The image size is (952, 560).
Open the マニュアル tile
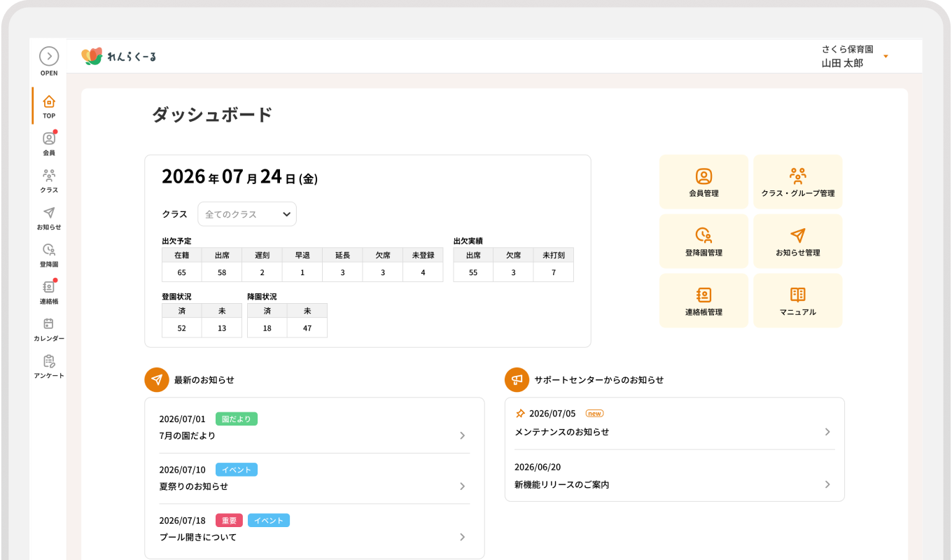coord(798,301)
